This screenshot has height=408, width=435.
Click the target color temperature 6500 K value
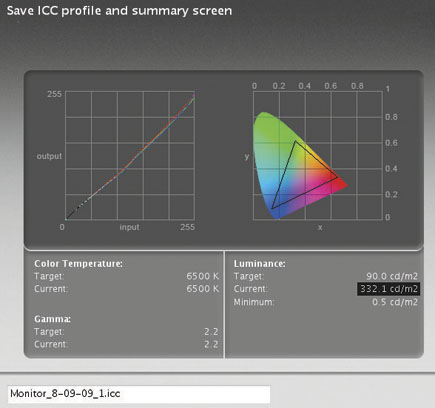coord(203,276)
